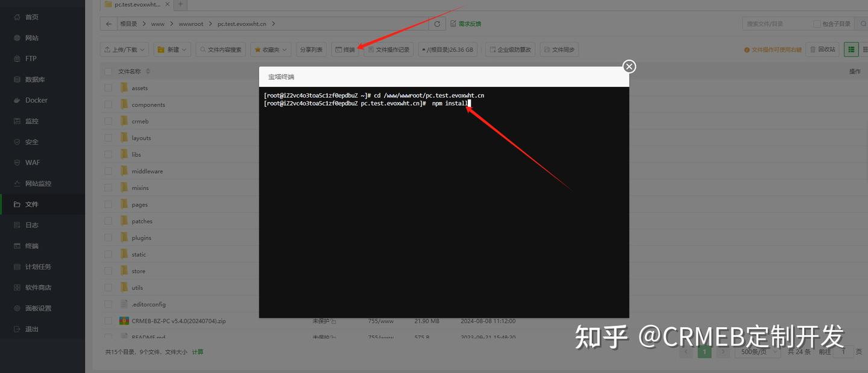Open the 新建 create-new dropdown
Viewport: 868px width, 373px height.
(x=171, y=49)
